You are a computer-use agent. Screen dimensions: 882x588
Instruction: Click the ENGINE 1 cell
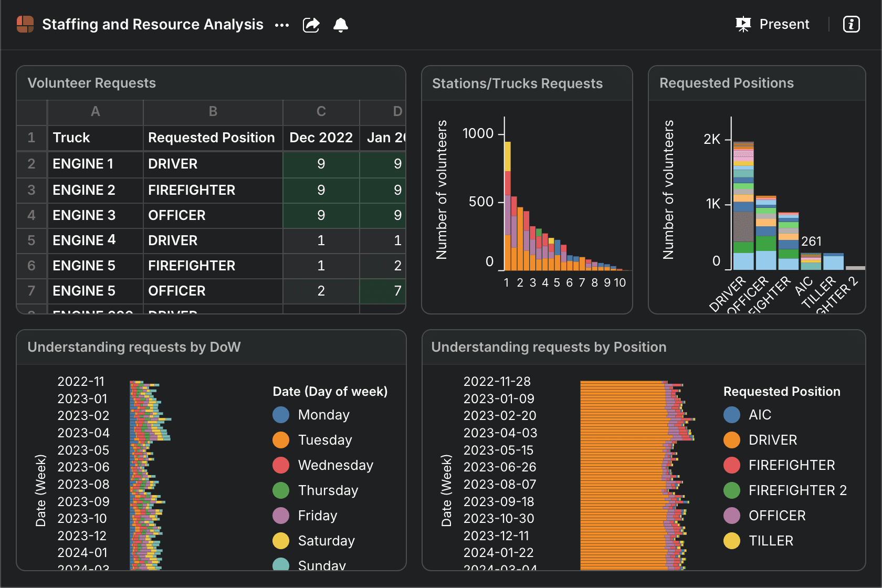tap(95, 164)
